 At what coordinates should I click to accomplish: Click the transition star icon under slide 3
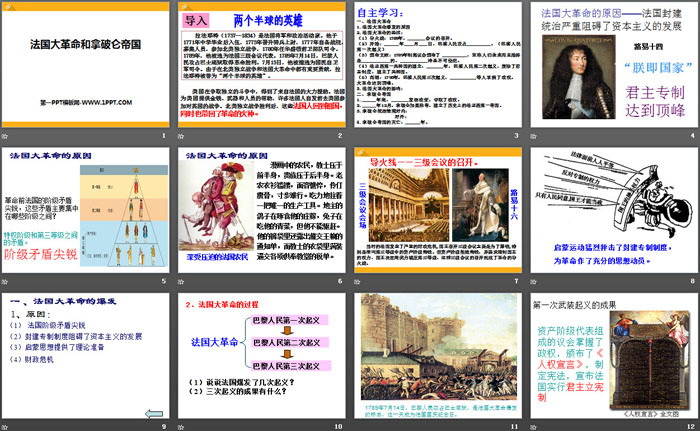tap(355, 134)
